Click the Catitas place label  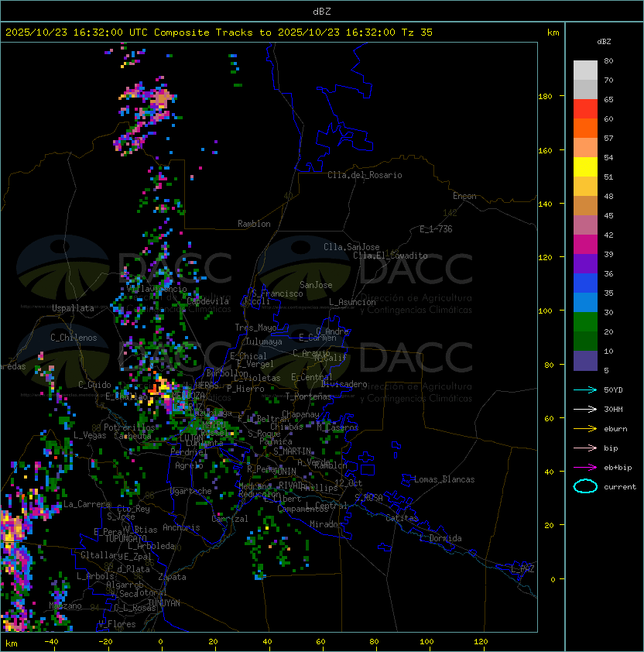tap(402, 518)
